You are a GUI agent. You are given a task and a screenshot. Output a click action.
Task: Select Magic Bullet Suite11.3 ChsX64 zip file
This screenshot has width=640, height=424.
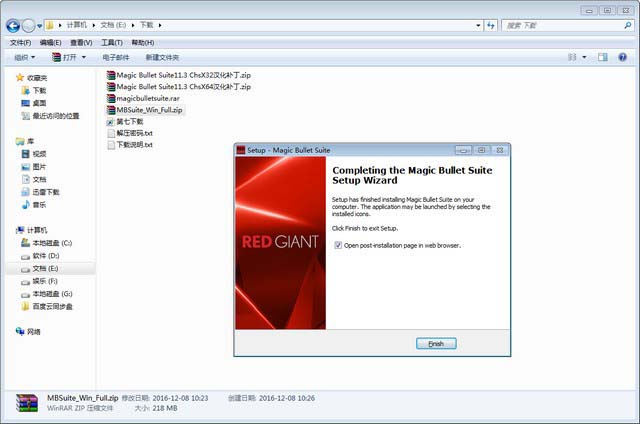pyautogui.click(x=178, y=87)
